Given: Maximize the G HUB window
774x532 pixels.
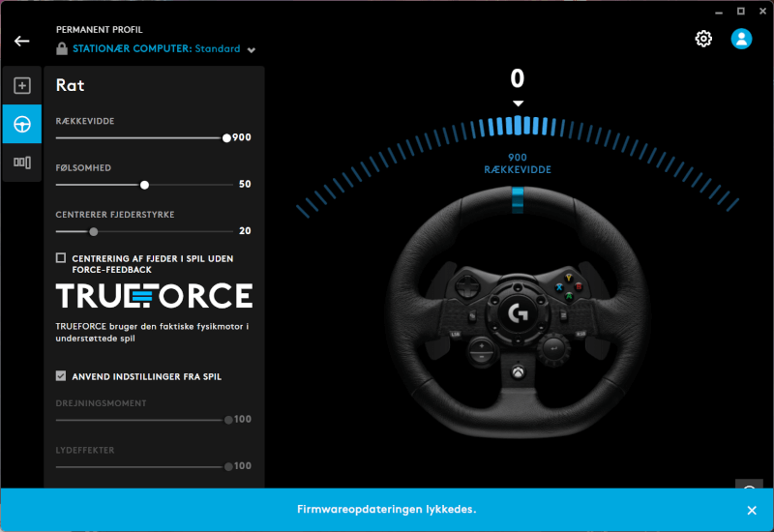Looking at the screenshot, I should (741, 11).
